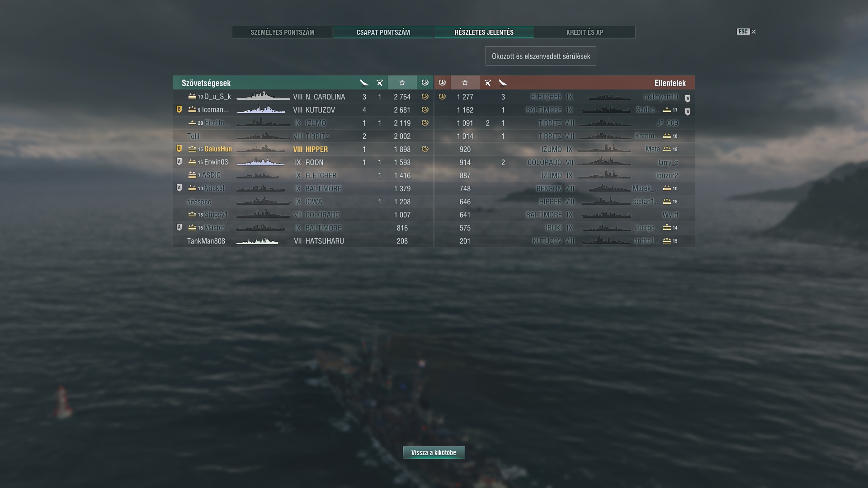The width and height of the screenshot is (868, 488).
Task: Sort enemies by star XP column
Action: click(465, 83)
